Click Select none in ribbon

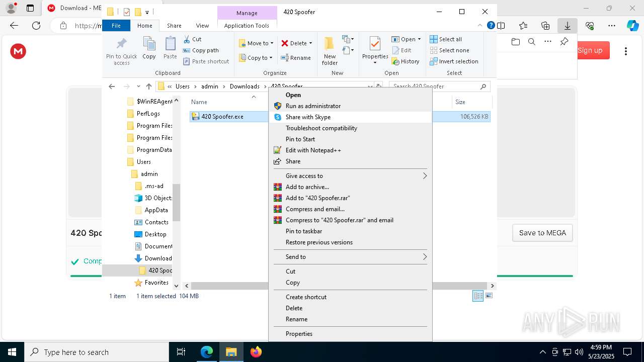point(449,50)
